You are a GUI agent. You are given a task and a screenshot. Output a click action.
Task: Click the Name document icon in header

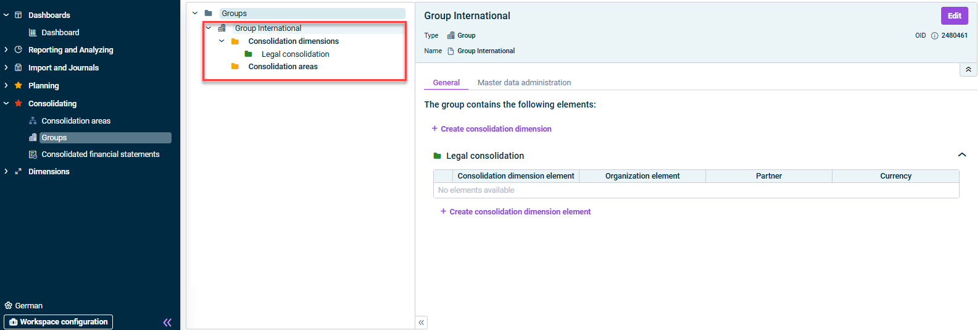451,51
